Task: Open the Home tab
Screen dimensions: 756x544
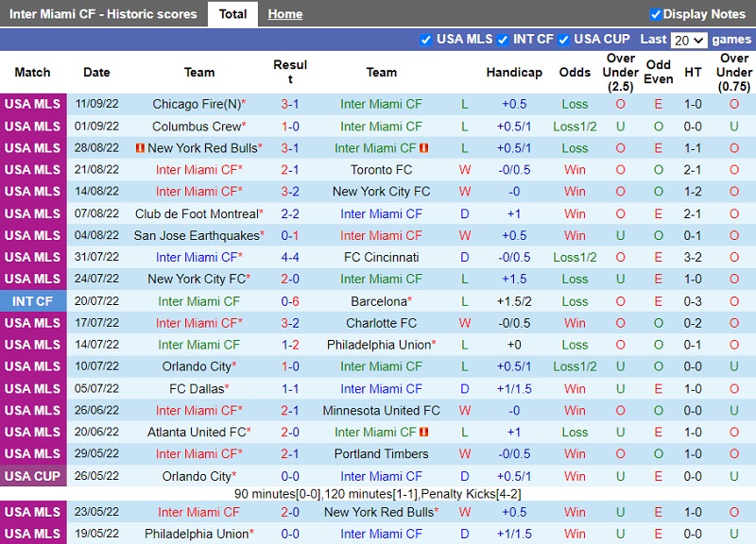Action: 284,14
